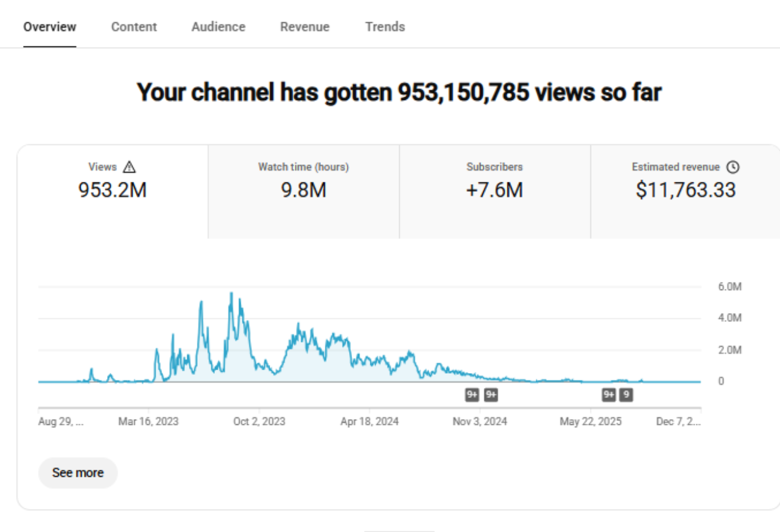Click the highest peak in the views chart
Image resolution: width=780 pixels, height=532 pixels.
[231, 294]
